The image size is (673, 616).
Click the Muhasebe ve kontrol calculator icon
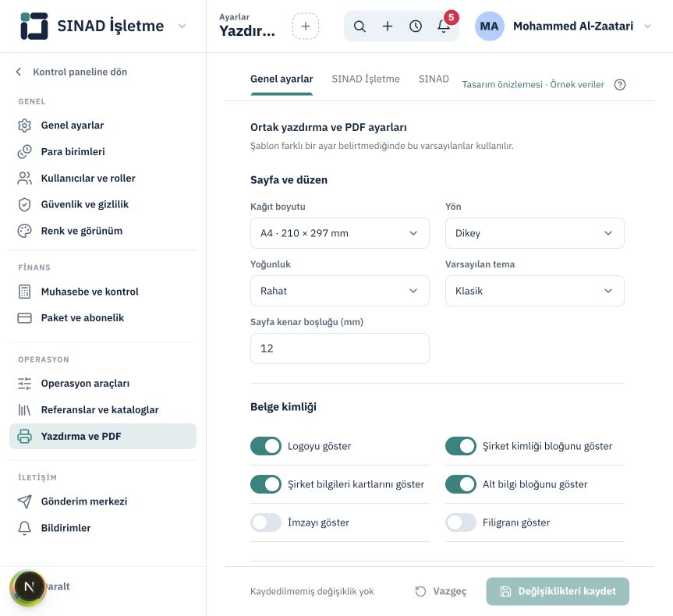pos(24,292)
